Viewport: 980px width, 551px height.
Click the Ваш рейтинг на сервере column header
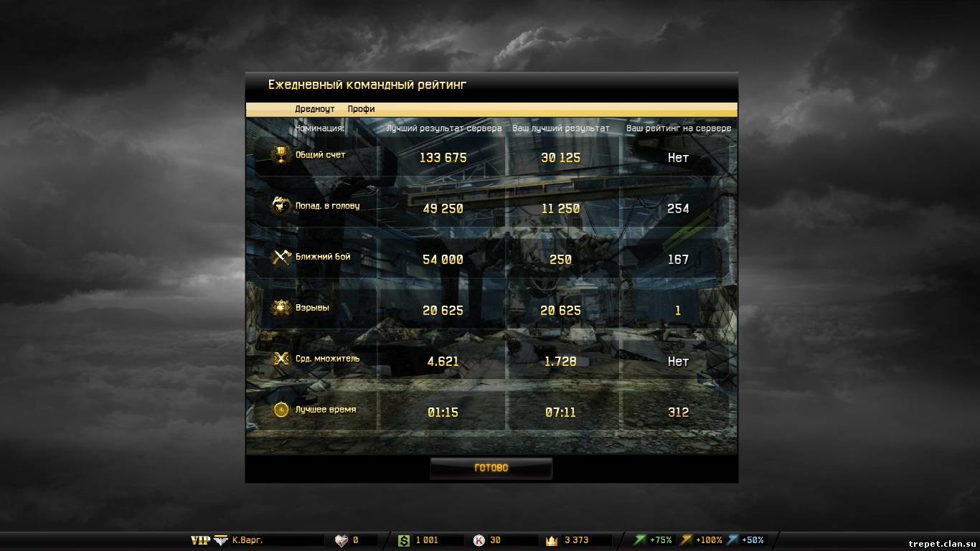679,128
